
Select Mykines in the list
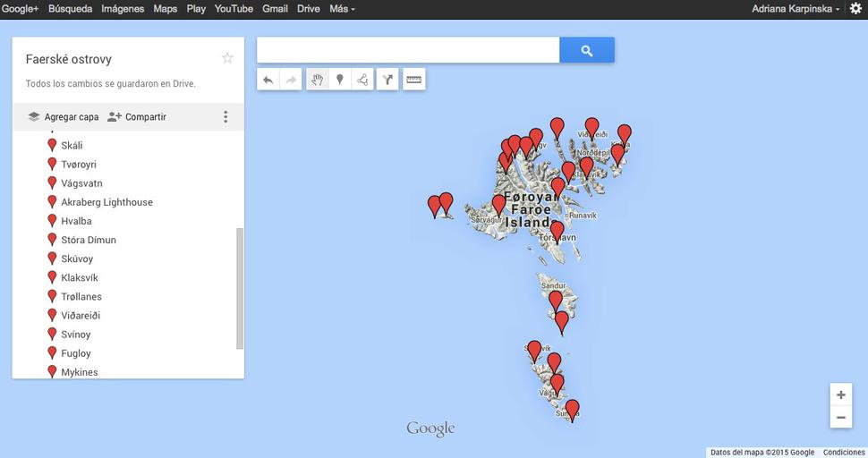(x=79, y=372)
